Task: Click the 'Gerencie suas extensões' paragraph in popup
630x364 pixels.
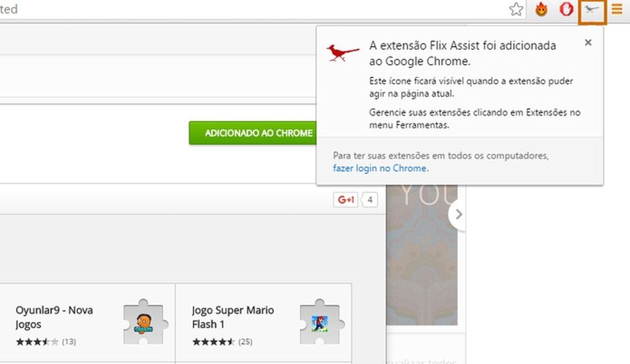Action: (475, 118)
